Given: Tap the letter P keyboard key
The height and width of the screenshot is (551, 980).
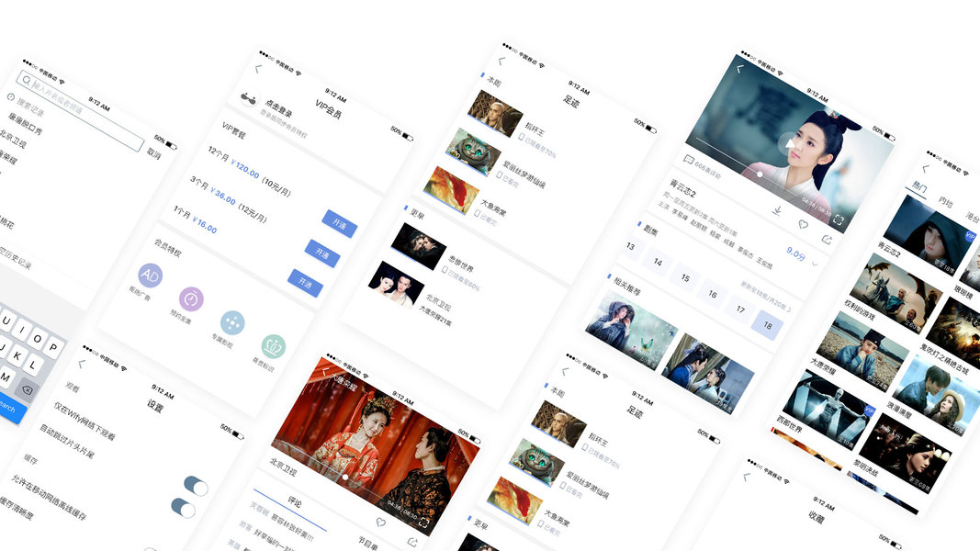Looking at the screenshot, I should (x=54, y=347).
